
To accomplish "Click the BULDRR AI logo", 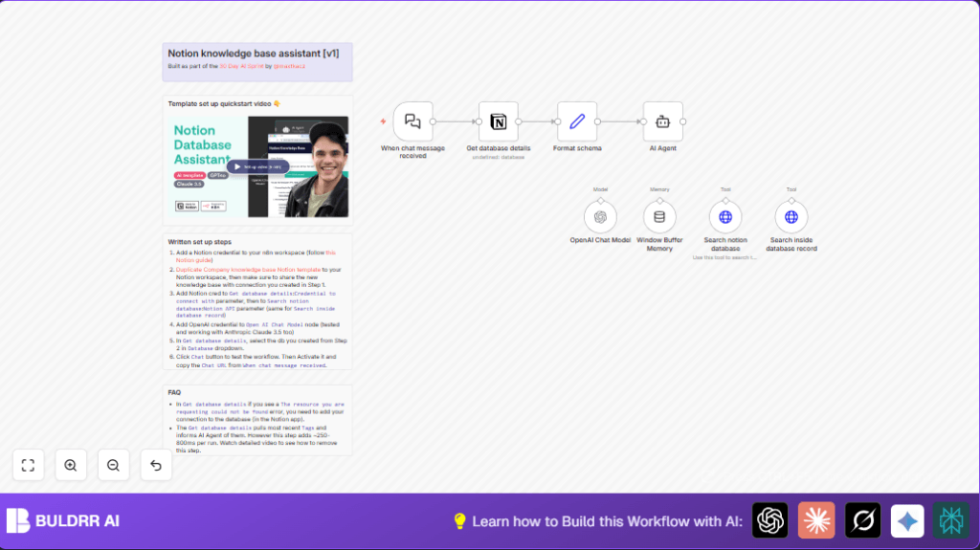I will pyautogui.click(x=63, y=520).
